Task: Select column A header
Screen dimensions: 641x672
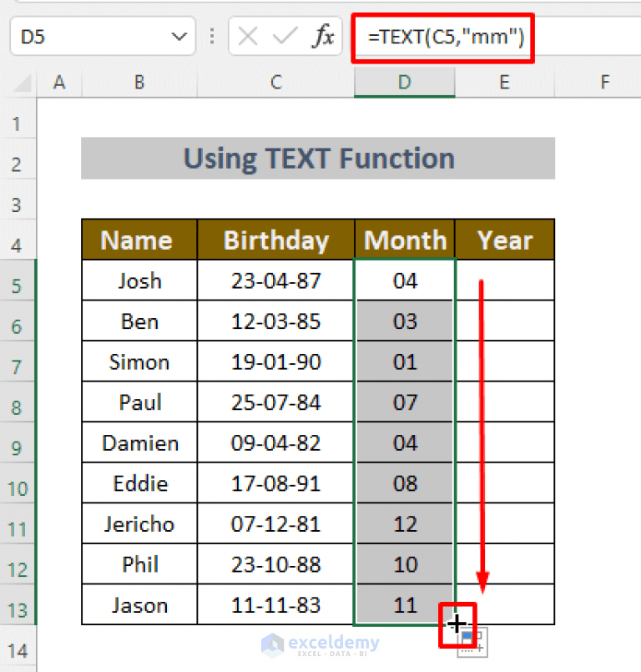Action: click(x=59, y=83)
